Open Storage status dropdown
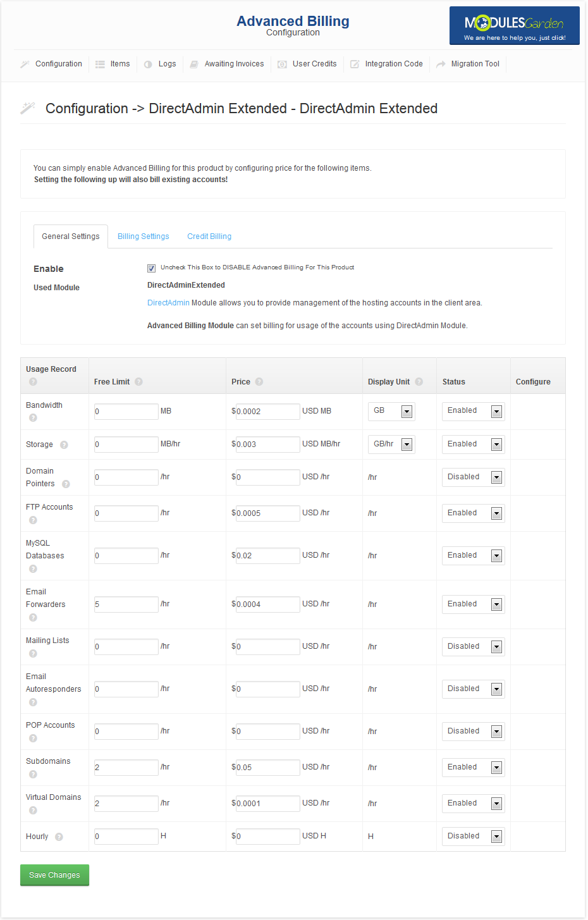 473,445
